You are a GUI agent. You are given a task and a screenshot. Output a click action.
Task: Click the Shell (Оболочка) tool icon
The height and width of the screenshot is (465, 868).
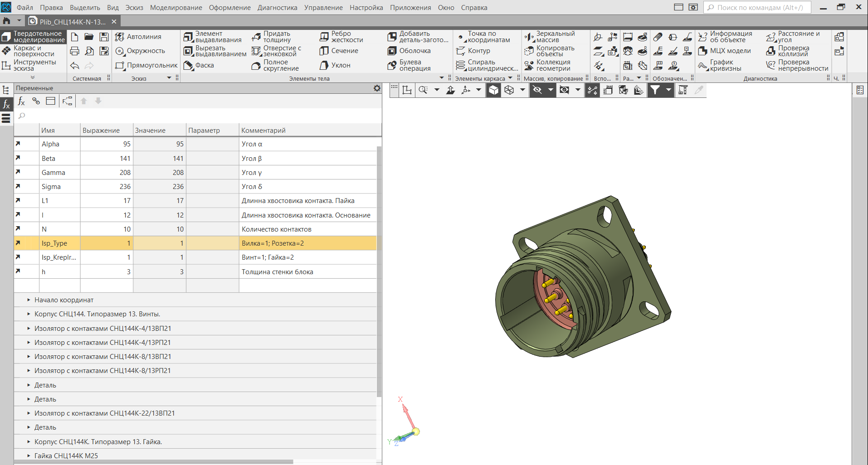[x=392, y=51]
